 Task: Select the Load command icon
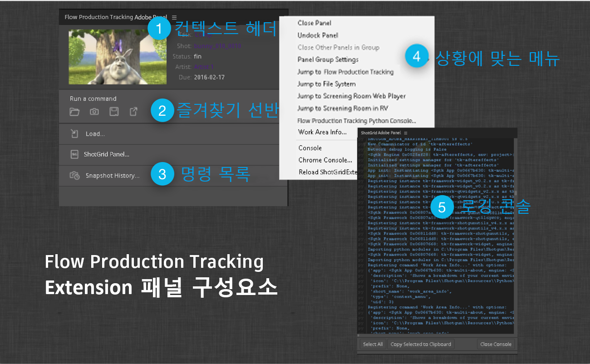[74, 133]
